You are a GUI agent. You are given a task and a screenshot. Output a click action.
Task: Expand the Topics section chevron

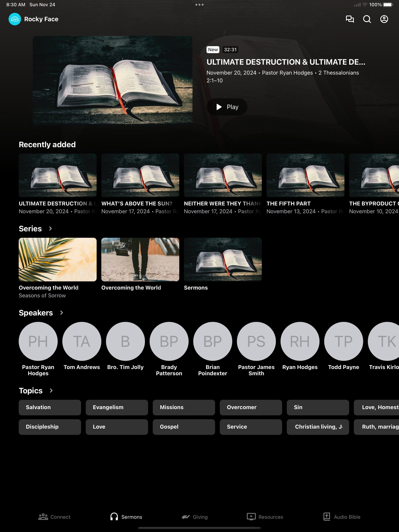pos(51,391)
